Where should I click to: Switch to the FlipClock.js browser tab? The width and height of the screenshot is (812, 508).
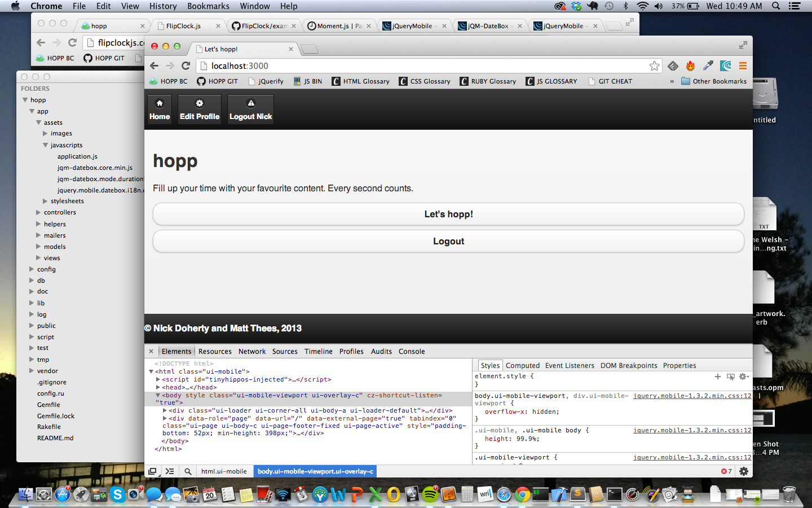pyautogui.click(x=188, y=26)
